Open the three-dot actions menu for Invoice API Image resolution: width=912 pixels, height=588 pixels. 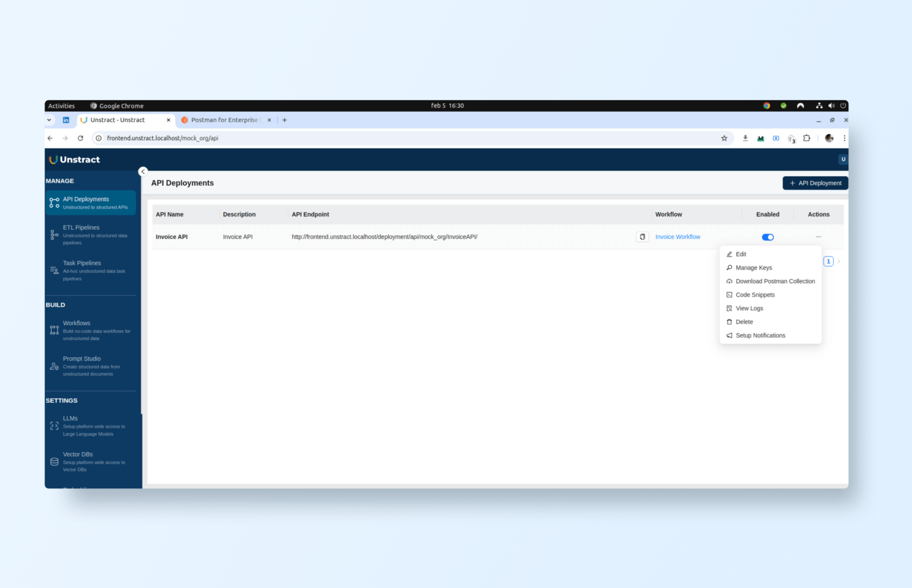coord(818,237)
